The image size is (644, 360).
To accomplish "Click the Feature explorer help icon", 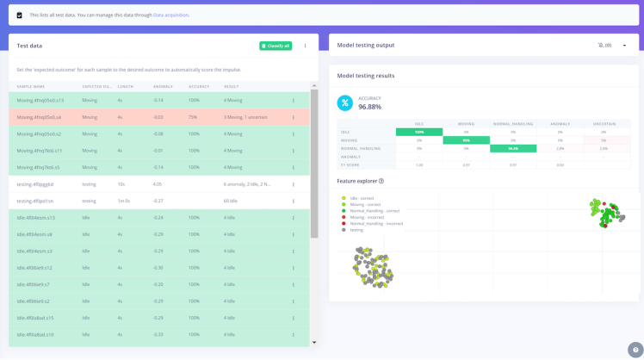I will point(381,181).
